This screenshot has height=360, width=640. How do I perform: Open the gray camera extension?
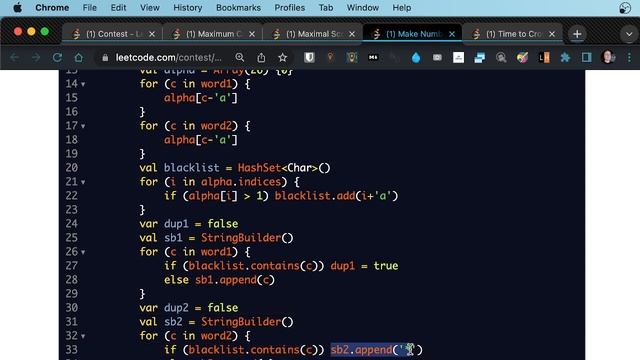point(437,58)
